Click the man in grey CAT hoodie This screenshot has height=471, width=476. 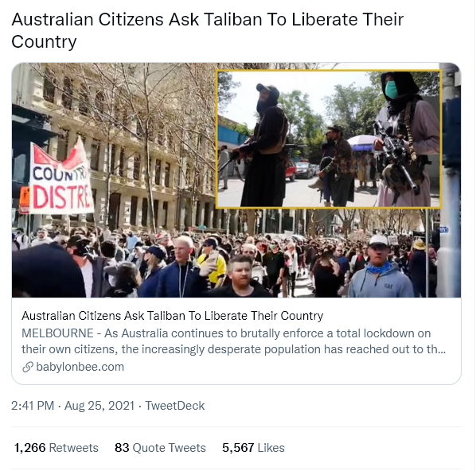click(380, 269)
